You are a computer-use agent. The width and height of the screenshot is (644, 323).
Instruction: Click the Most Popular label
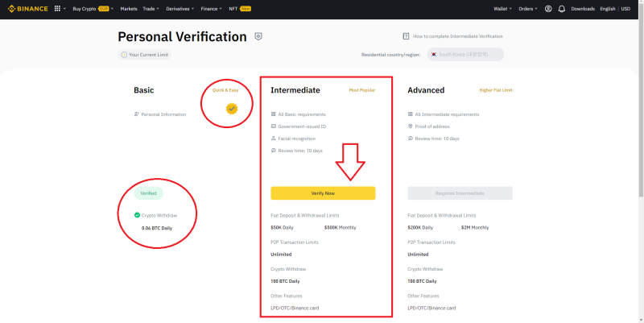(361, 90)
